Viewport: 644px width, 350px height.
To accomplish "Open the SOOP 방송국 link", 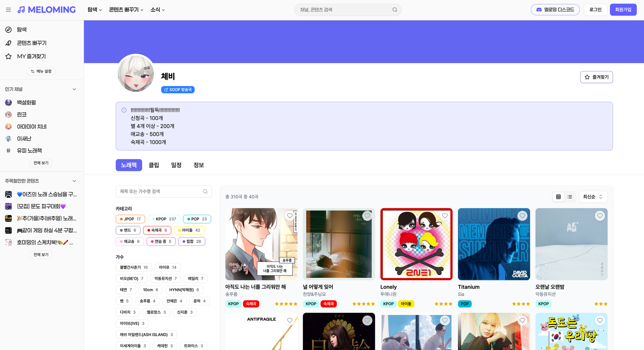I will [x=178, y=90].
